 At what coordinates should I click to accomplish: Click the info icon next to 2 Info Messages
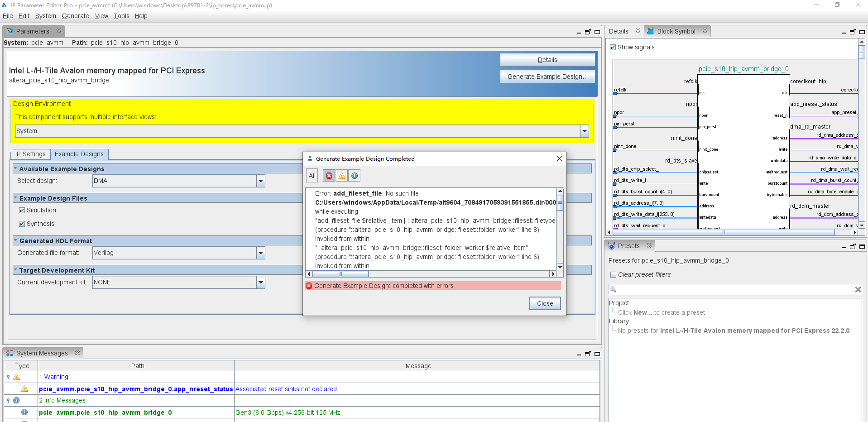point(17,400)
